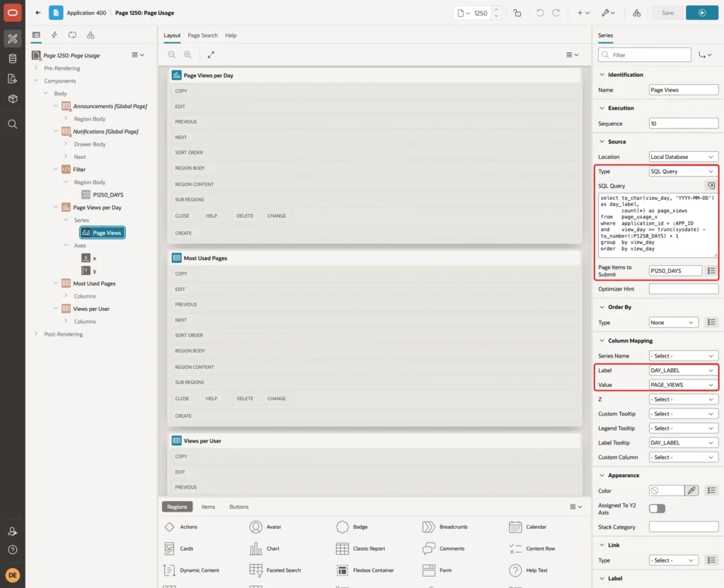The image size is (724, 588).
Task: Zoom out the layout view
Action: pos(172,54)
